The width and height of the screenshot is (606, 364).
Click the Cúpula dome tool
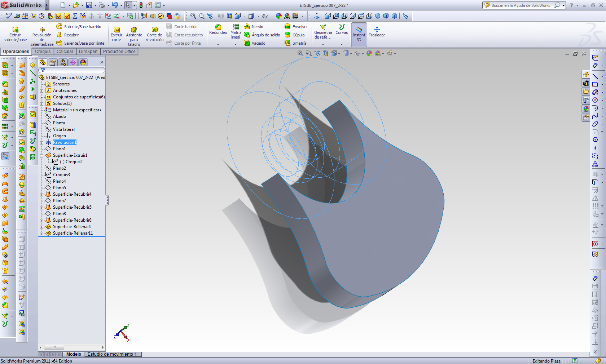point(295,35)
